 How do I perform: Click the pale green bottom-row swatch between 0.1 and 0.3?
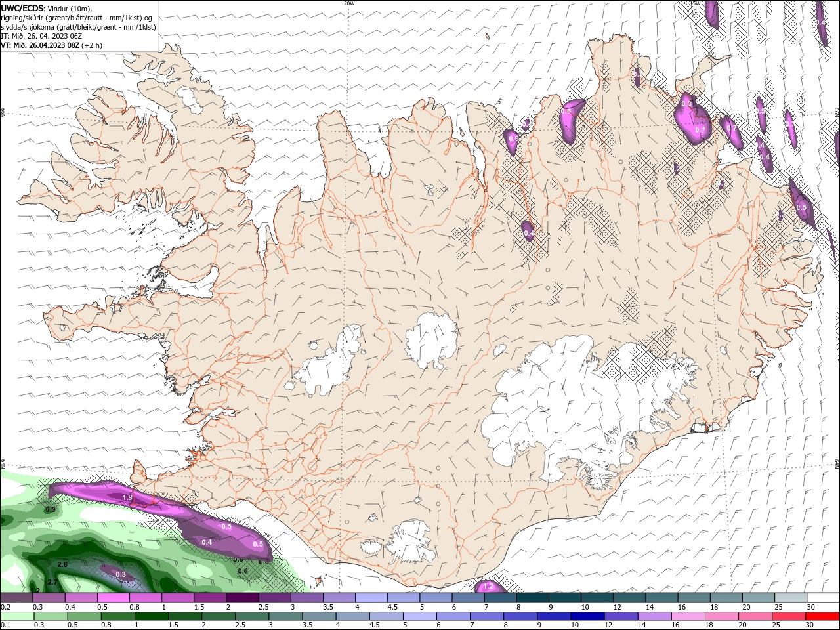pos(17,616)
